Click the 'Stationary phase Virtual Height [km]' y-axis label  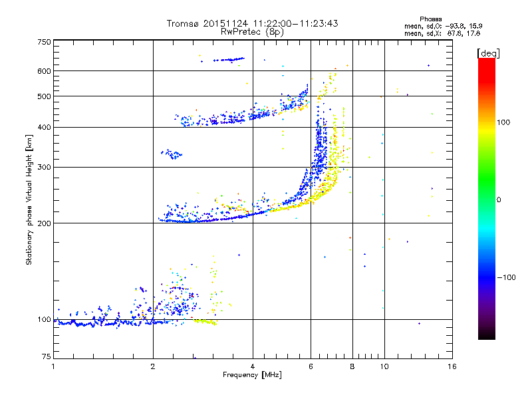pyautogui.click(x=29, y=200)
